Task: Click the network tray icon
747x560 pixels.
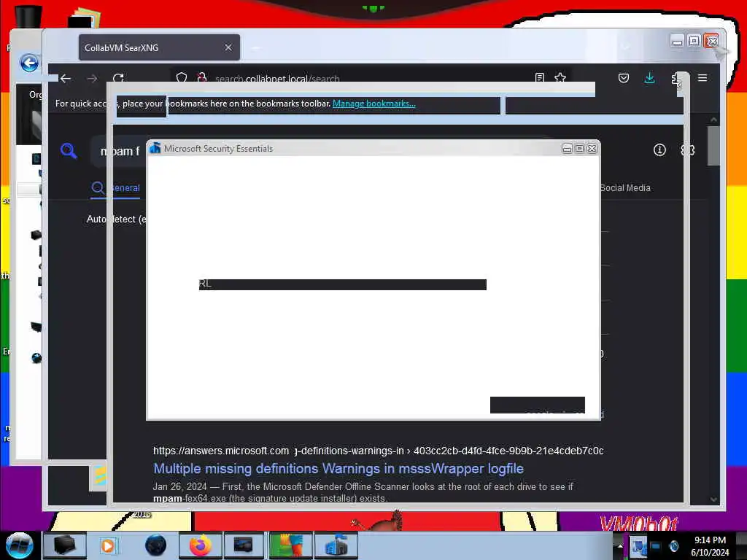Action: click(638, 546)
